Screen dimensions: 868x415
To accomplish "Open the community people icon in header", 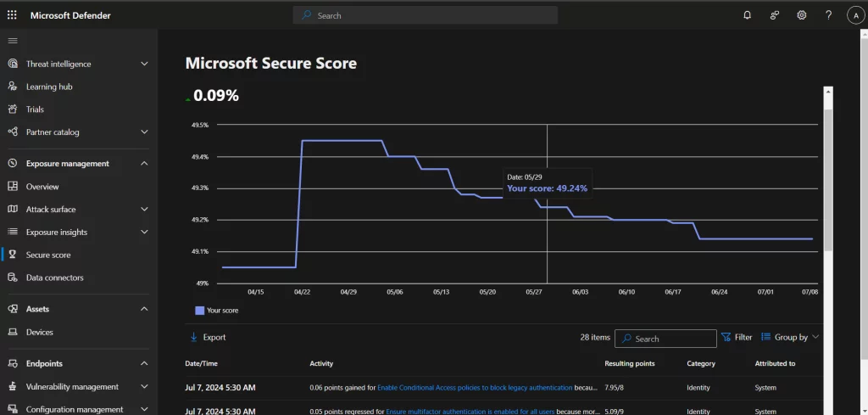I will 774,15.
